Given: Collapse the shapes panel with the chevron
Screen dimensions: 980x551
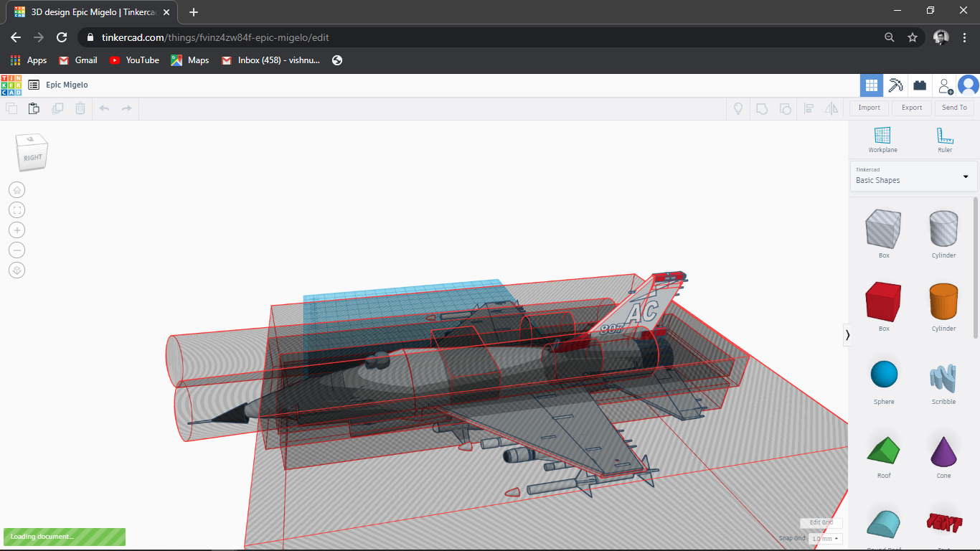Looking at the screenshot, I should point(847,334).
